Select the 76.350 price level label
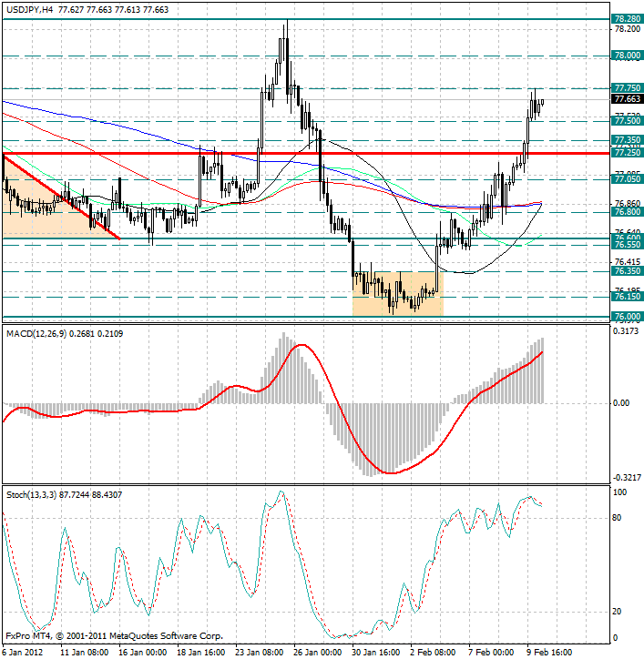 628,271
